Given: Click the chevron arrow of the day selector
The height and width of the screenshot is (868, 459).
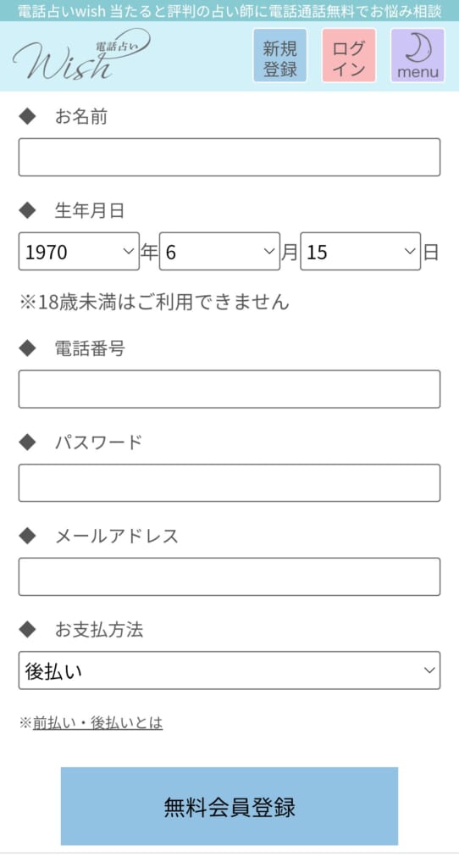Looking at the screenshot, I should click(410, 251).
